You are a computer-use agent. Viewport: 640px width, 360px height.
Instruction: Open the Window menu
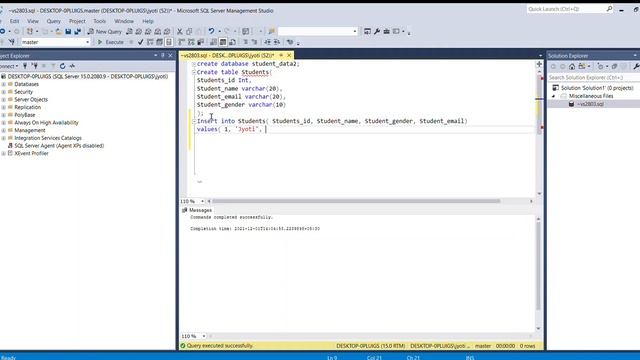124,21
